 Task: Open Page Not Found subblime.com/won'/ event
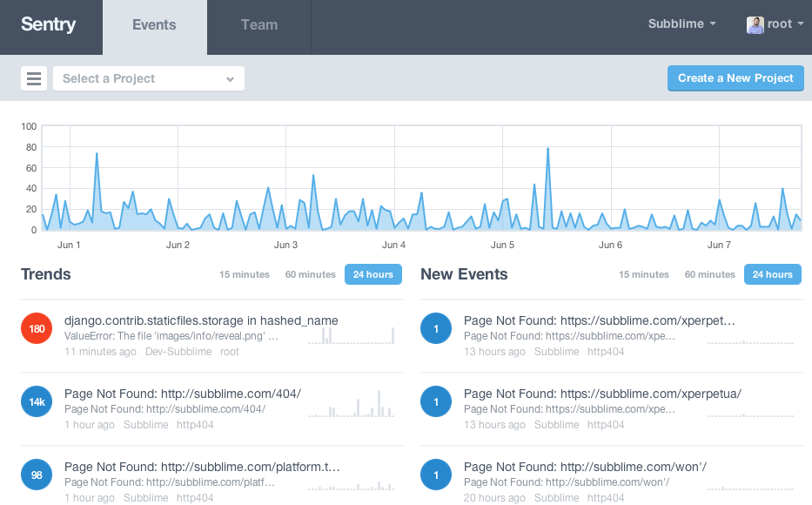coord(585,467)
